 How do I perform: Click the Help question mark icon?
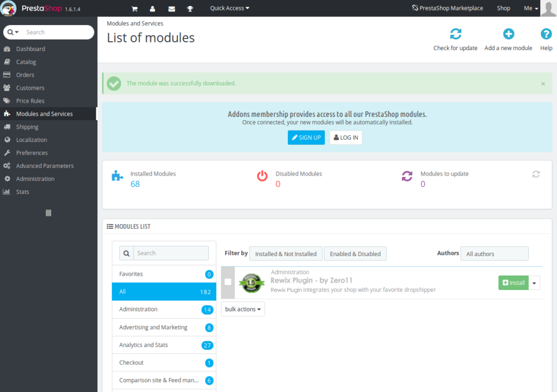coord(546,34)
